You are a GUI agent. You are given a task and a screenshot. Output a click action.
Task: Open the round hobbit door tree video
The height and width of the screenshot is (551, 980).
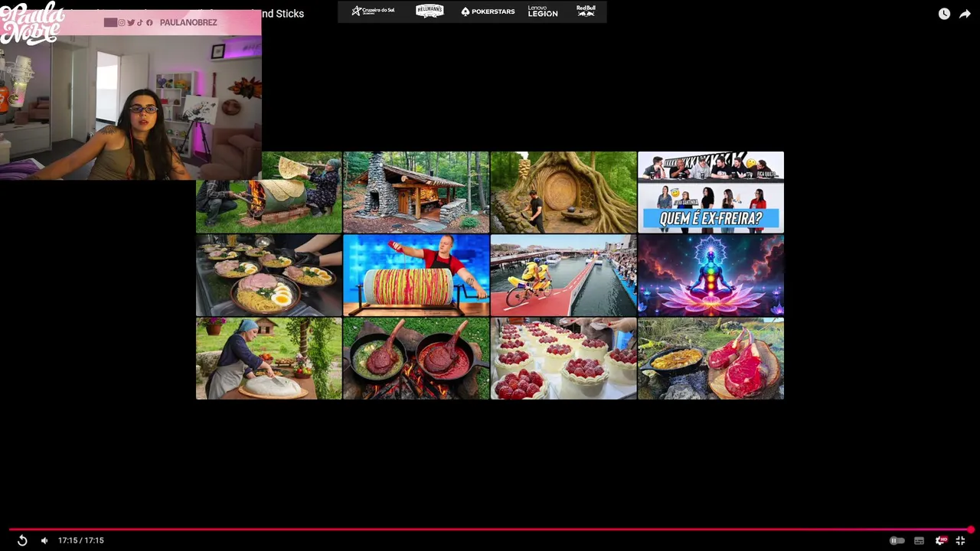(x=563, y=192)
